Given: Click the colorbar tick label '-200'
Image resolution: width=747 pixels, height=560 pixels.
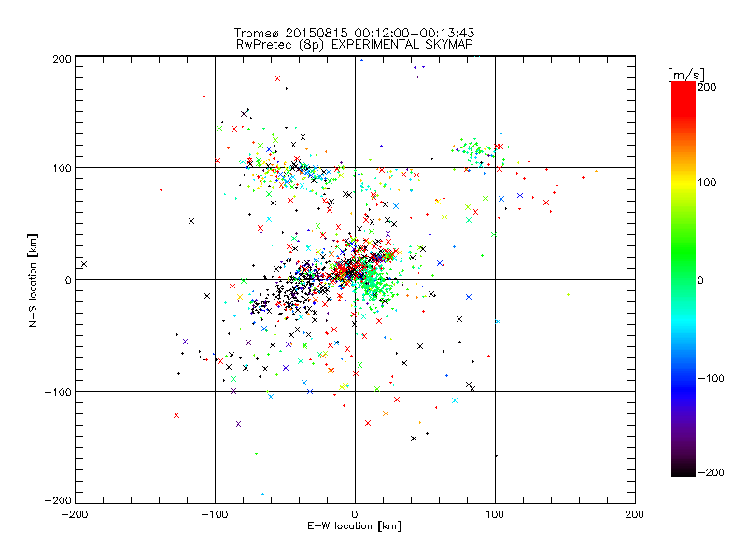Looking at the screenshot, I should [711, 472].
